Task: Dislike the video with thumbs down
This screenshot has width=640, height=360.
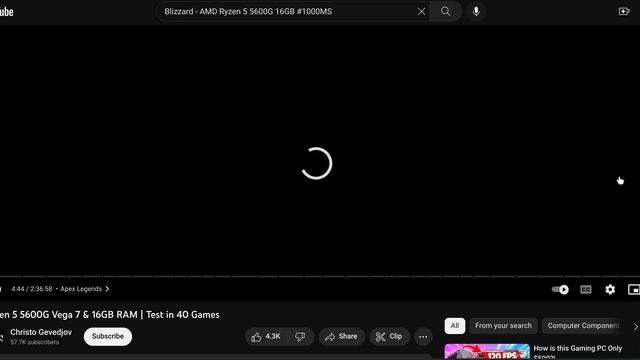Action: [300, 337]
